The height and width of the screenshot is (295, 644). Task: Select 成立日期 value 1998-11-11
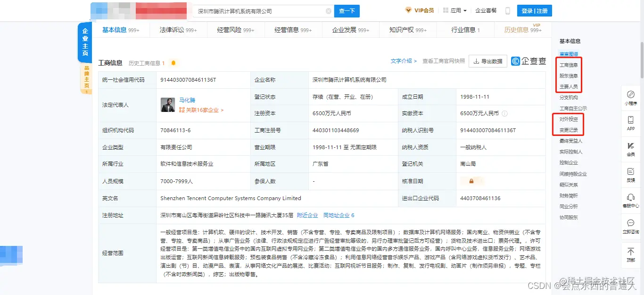475,97
